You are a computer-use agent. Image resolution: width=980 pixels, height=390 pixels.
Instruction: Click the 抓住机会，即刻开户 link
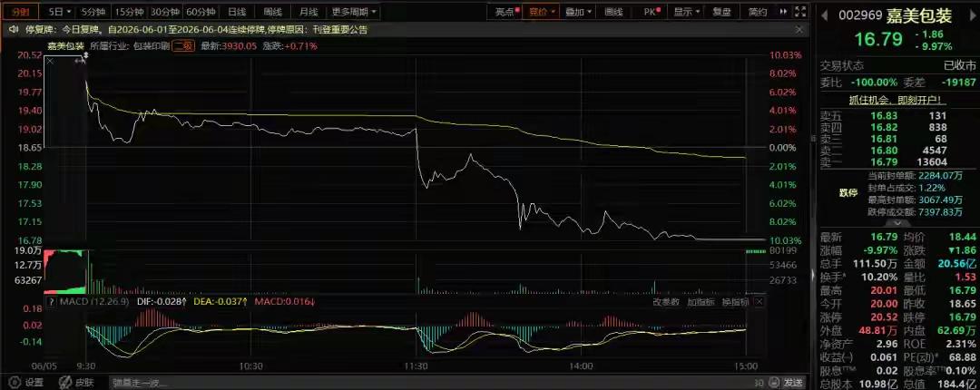click(x=897, y=100)
